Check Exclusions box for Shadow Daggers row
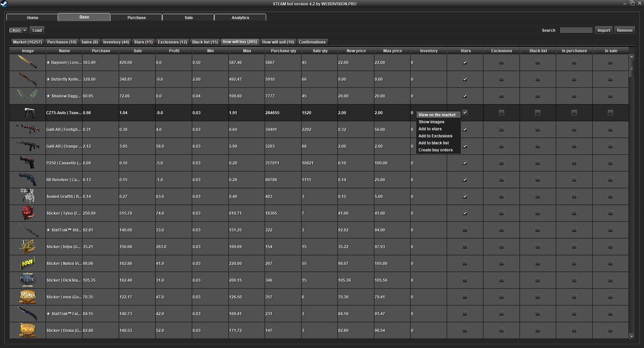The image size is (644, 348). (x=501, y=96)
